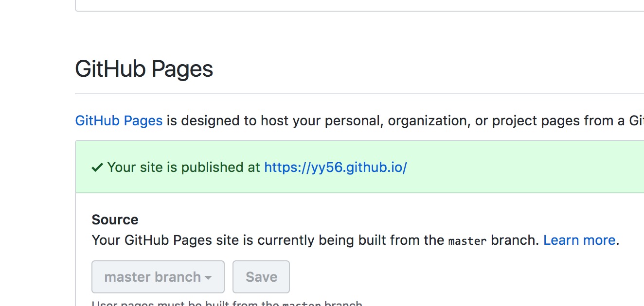Select the GitHub Pages section heading
Image resolution: width=644 pixels, height=306 pixels.
click(144, 69)
